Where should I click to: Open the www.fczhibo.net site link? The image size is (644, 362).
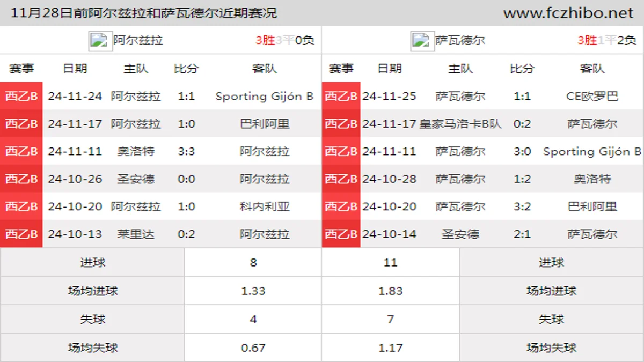(x=568, y=13)
